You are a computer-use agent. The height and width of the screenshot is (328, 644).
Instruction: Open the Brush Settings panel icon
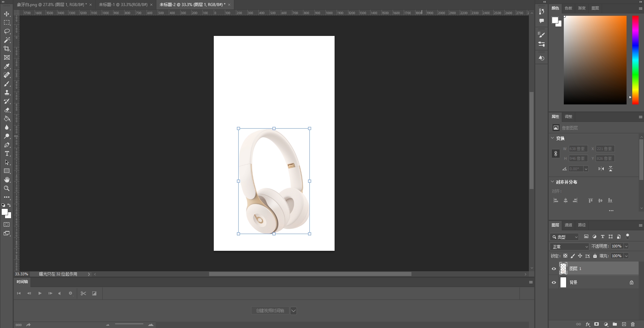click(x=542, y=35)
